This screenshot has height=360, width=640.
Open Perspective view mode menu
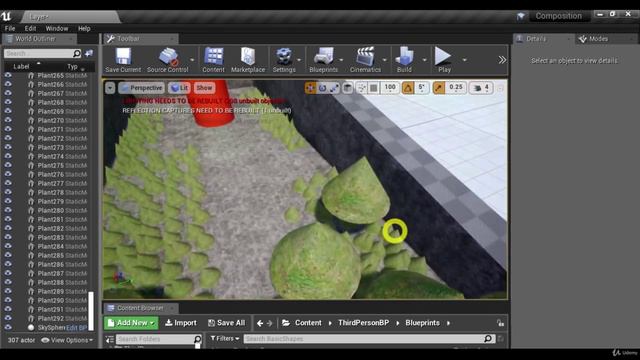click(x=142, y=88)
